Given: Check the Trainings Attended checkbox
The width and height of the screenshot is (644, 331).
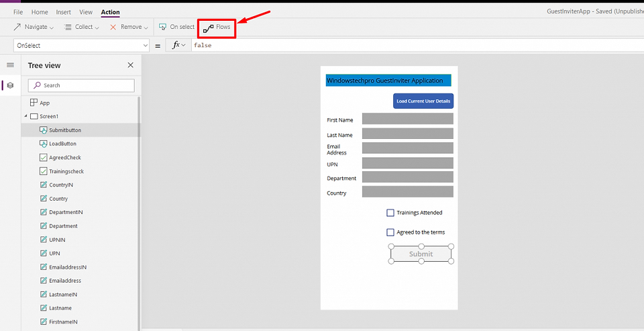Looking at the screenshot, I should [x=390, y=213].
